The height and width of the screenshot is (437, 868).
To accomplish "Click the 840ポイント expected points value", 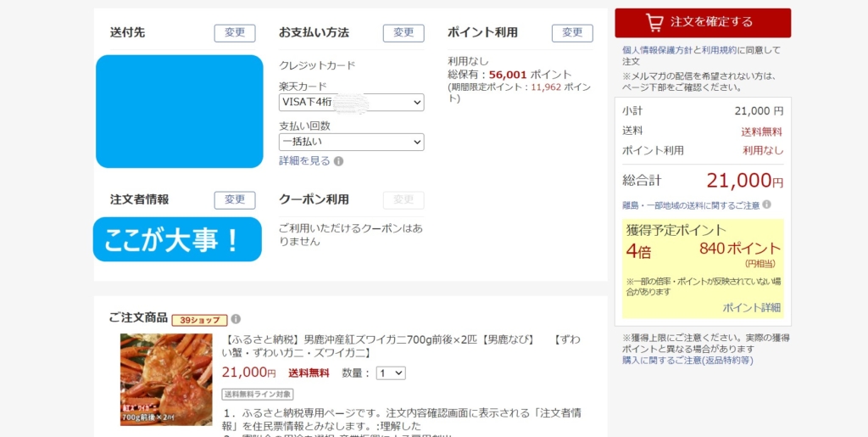I will click(x=739, y=249).
